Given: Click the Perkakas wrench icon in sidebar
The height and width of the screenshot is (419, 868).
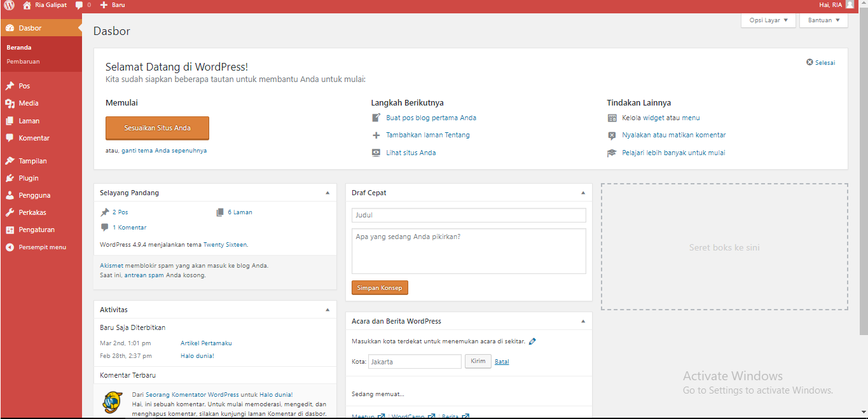Looking at the screenshot, I should (10, 212).
